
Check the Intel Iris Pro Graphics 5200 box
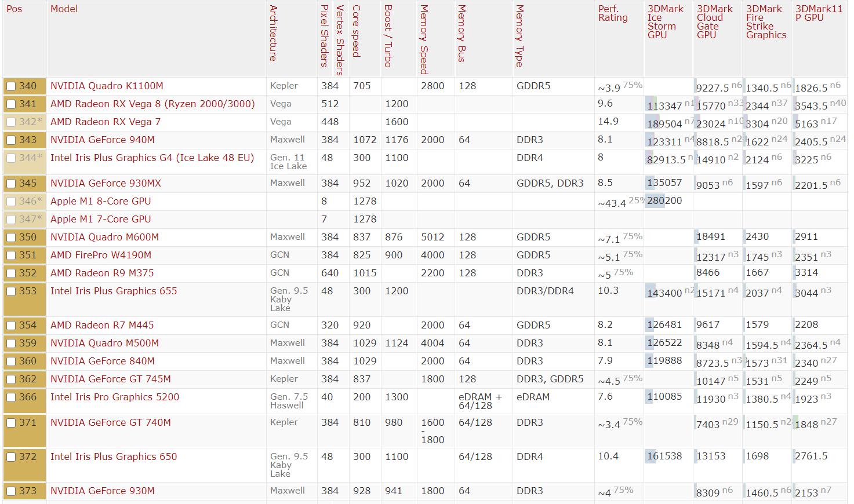coord(11,397)
